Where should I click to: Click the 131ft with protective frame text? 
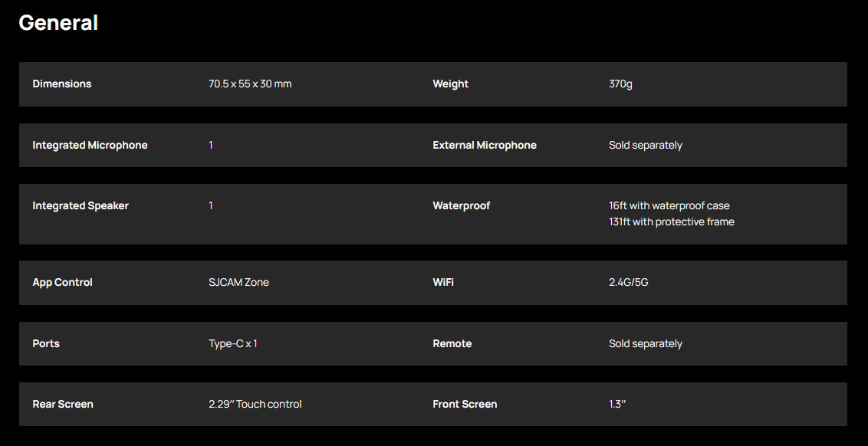pyautogui.click(x=672, y=221)
